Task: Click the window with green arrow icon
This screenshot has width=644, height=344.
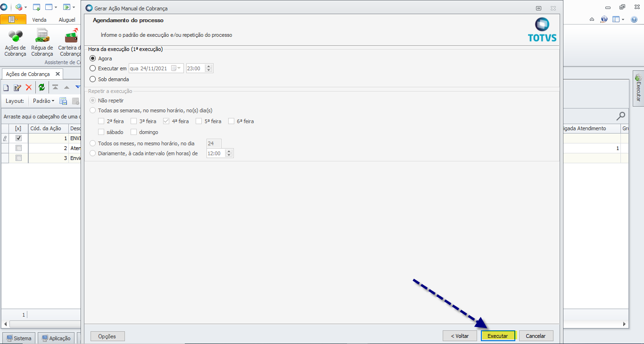Action: pyautogui.click(x=37, y=7)
